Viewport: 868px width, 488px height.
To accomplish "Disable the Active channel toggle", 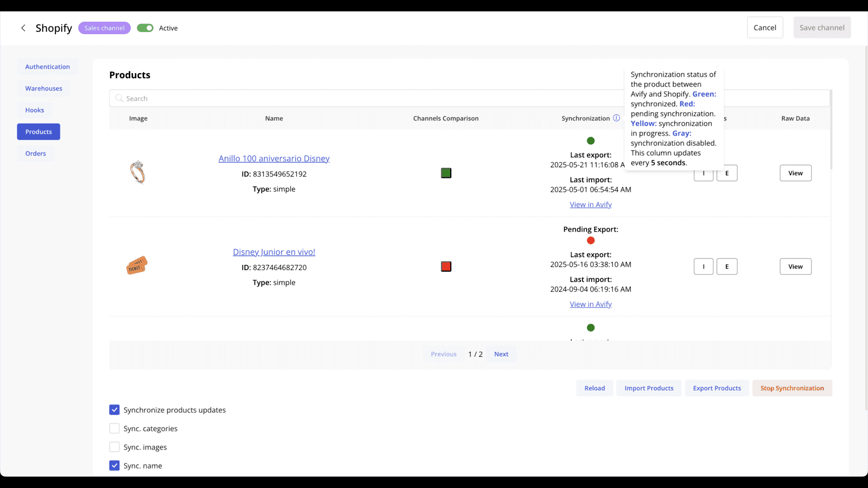I will (145, 28).
